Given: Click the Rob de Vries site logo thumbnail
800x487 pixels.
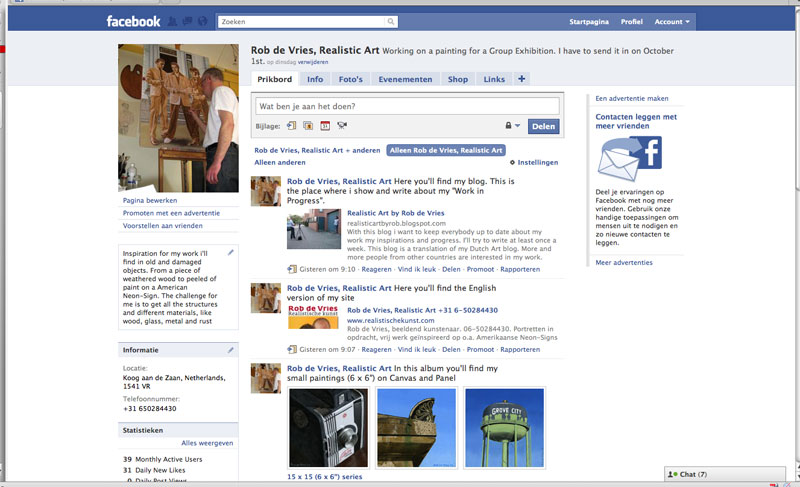Looking at the screenshot, I should click(313, 317).
